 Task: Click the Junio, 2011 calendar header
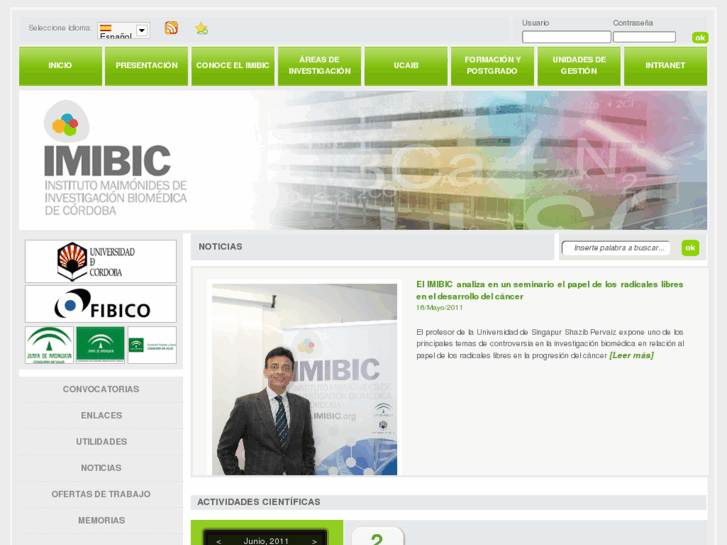pyautogui.click(x=266, y=541)
